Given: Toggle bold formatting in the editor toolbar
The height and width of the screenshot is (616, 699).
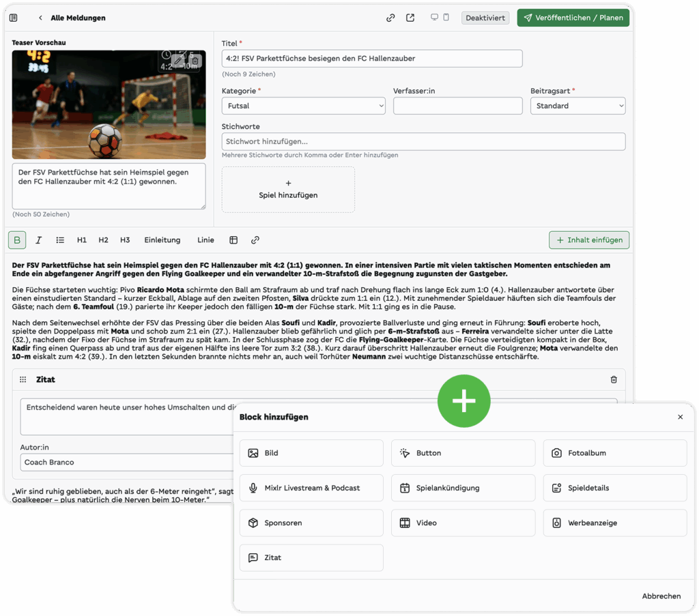Looking at the screenshot, I should click(x=17, y=240).
